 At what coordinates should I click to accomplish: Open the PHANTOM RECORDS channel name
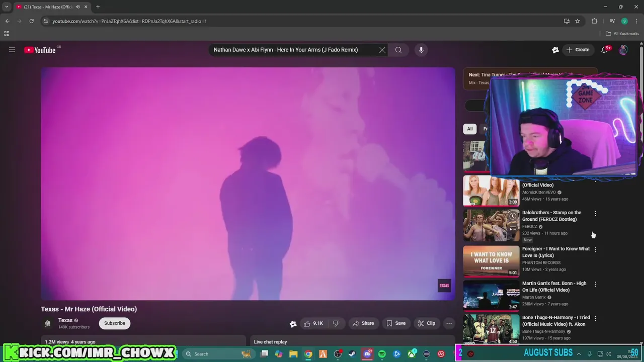541,262
